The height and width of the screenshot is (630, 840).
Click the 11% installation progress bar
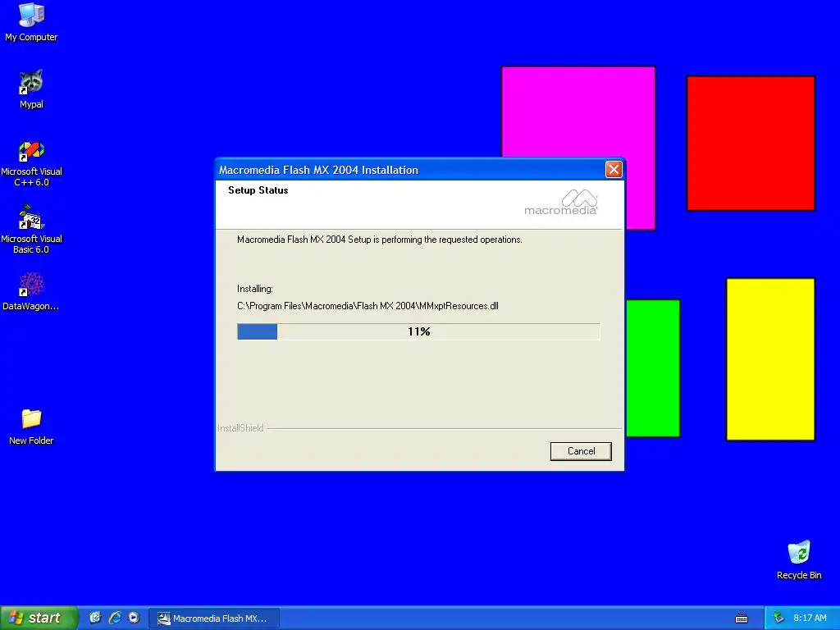coord(418,331)
